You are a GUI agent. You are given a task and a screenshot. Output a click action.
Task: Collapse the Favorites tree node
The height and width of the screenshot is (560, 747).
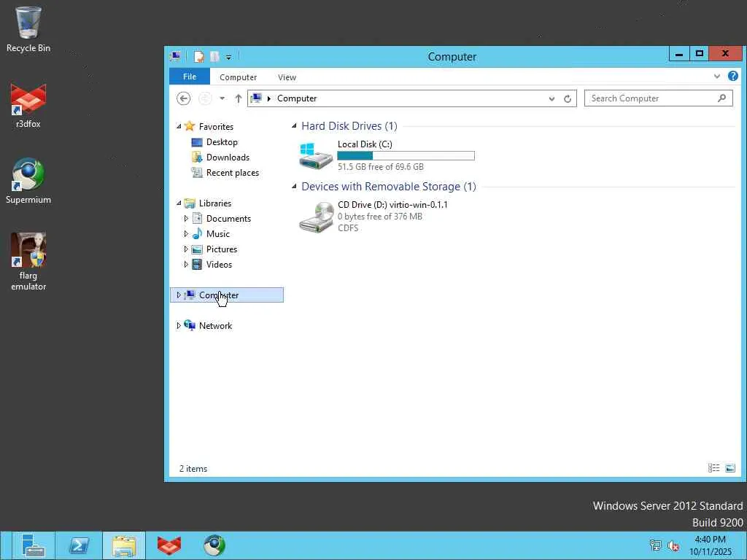pos(179,127)
